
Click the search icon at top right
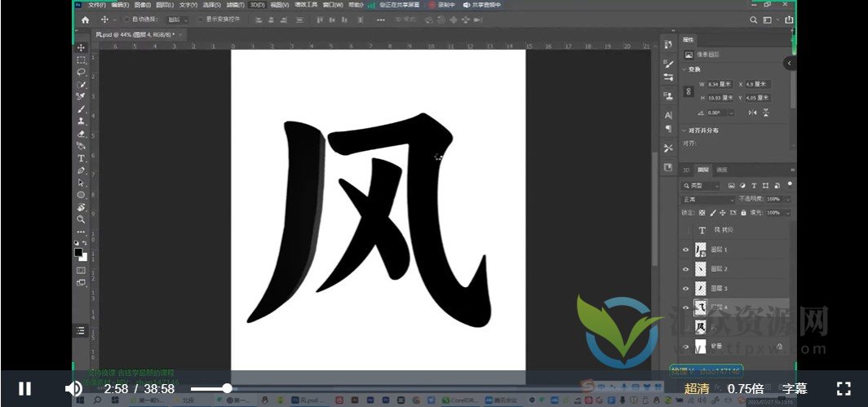(x=754, y=20)
